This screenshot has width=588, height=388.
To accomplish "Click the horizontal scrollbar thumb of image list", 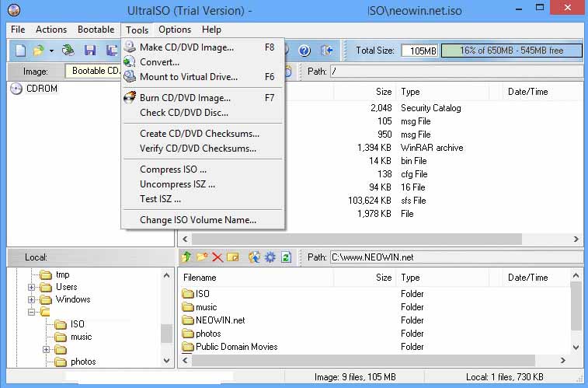I will point(357,239).
